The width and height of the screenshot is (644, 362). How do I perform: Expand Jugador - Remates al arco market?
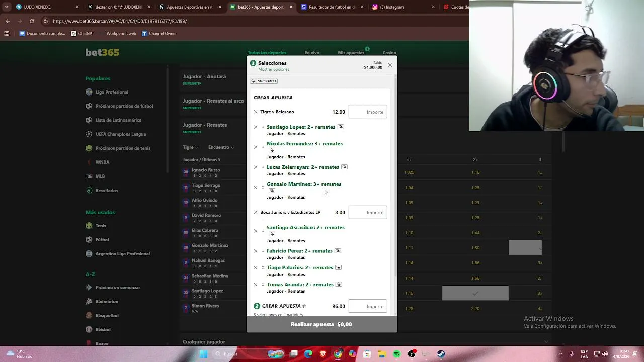tap(213, 101)
